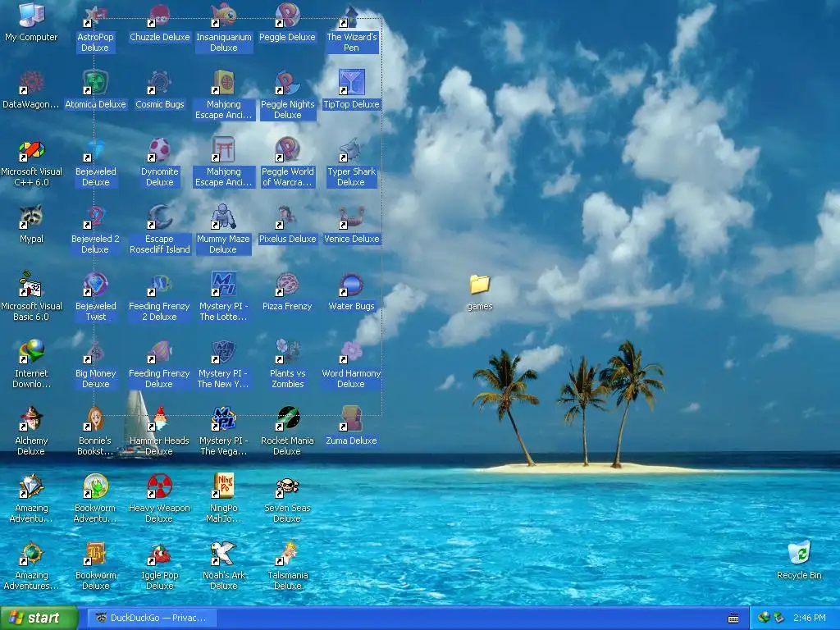This screenshot has height=630, width=840.
Task: Select the Pizza Frenzy shortcut
Action: coord(287,284)
